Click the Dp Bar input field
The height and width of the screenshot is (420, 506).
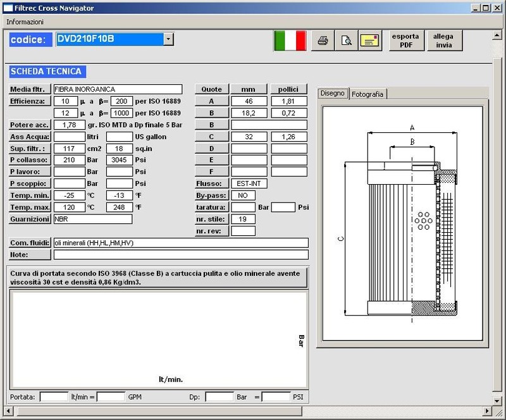click(x=219, y=397)
